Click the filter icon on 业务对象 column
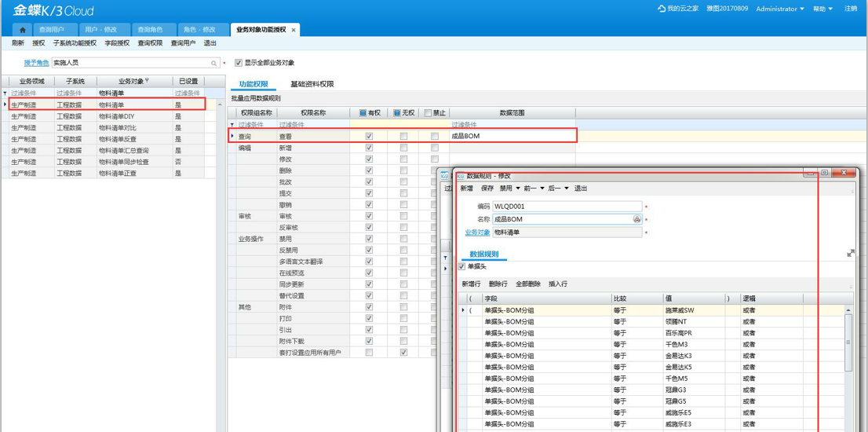The height and width of the screenshot is (432, 868). click(147, 81)
